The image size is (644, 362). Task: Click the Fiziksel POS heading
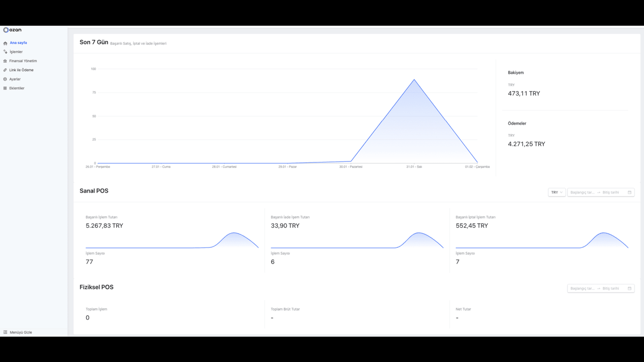(97, 287)
